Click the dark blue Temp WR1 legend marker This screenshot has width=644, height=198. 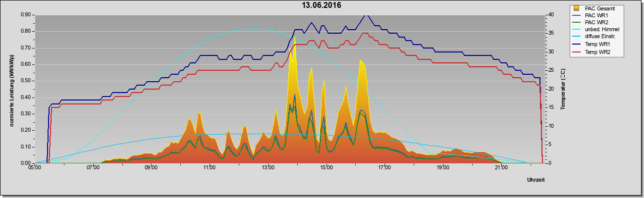[x=577, y=45]
